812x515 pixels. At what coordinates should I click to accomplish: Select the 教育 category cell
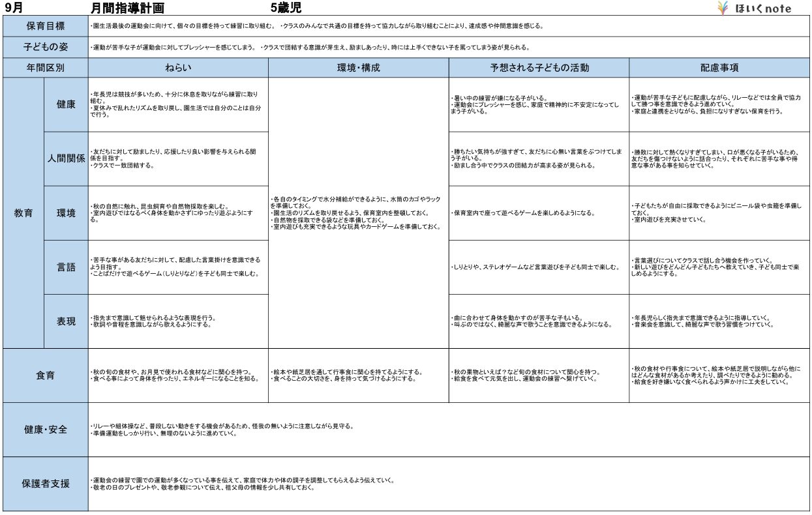pyautogui.click(x=23, y=213)
